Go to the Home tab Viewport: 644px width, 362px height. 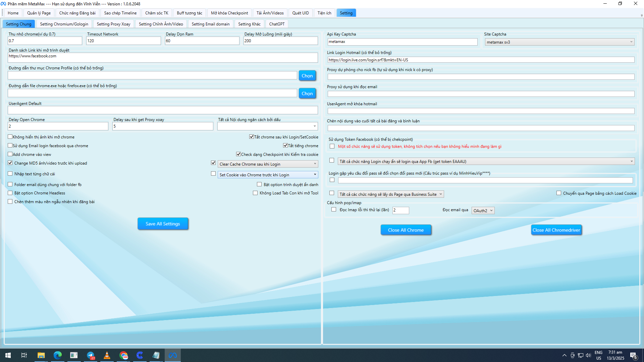[13, 13]
